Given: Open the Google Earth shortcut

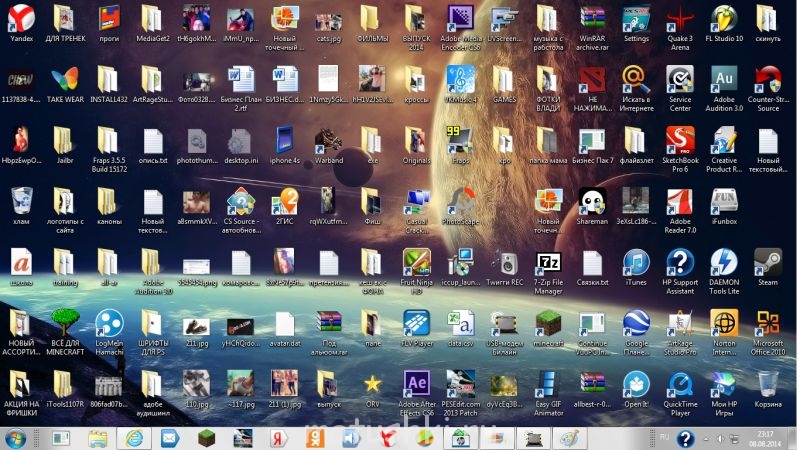Looking at the screenshot, I should click(x=636, y=323).
